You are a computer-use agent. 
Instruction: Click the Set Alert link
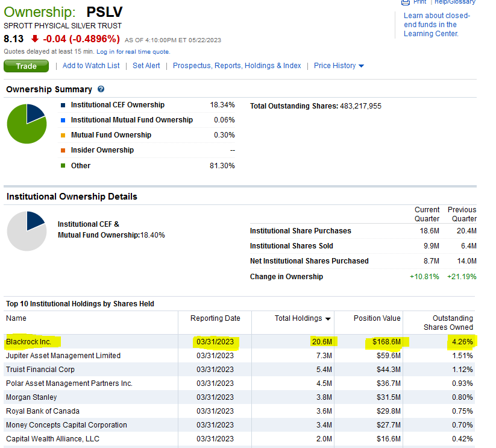[146, 66]
